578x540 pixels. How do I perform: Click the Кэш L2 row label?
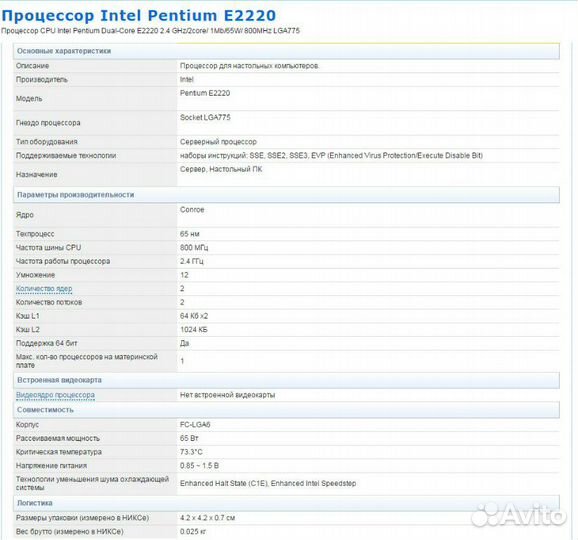click(28, 330)
